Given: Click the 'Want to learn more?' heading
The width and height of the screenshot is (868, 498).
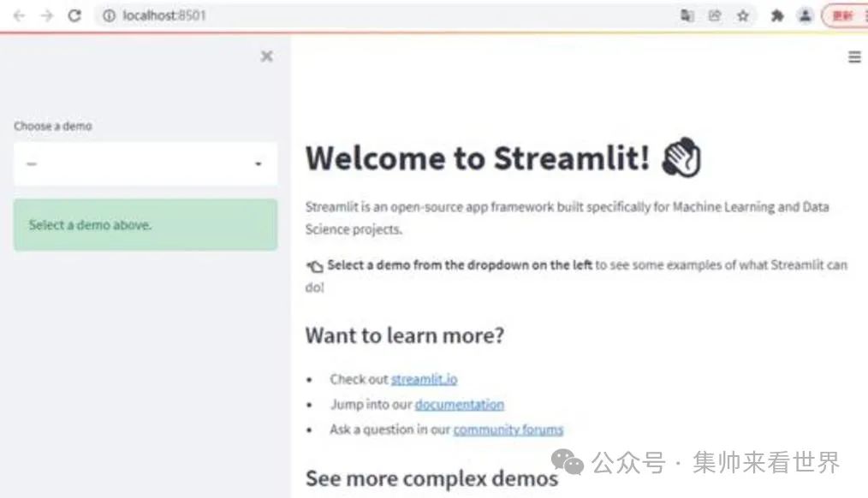Looking at the screenshot, I should [x=405, y=335].
